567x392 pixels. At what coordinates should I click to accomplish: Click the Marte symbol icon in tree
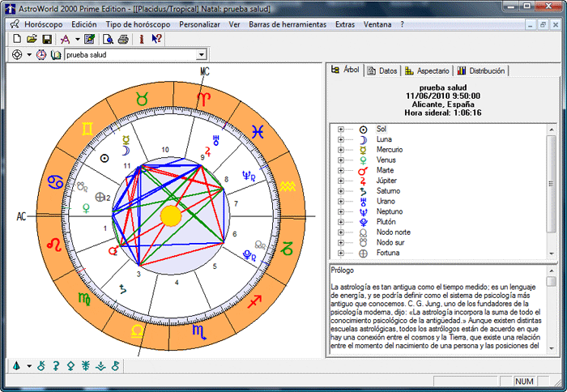363,171
